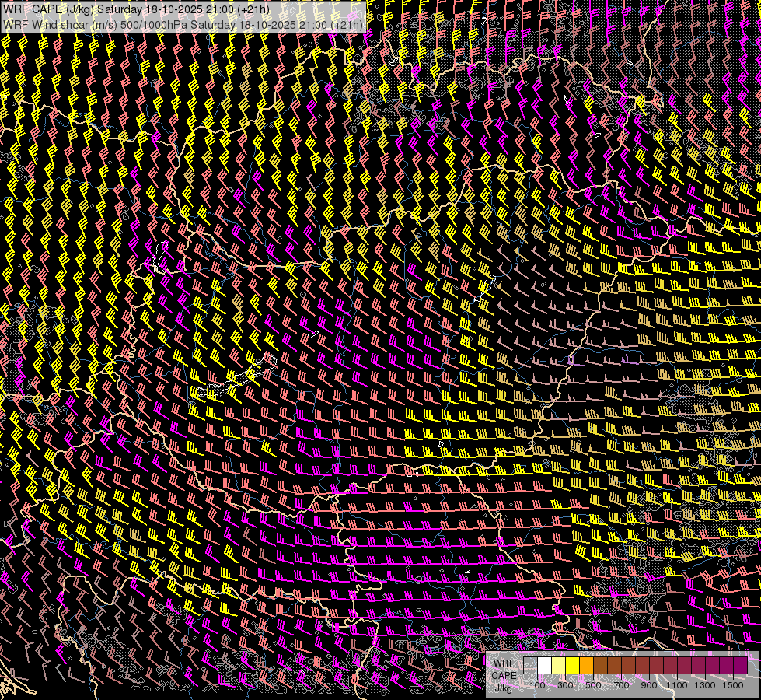Viewport: 761px width, 700px height.
Task: Click the J/kg unit label in legend
Action: click(x=504, y=688)
